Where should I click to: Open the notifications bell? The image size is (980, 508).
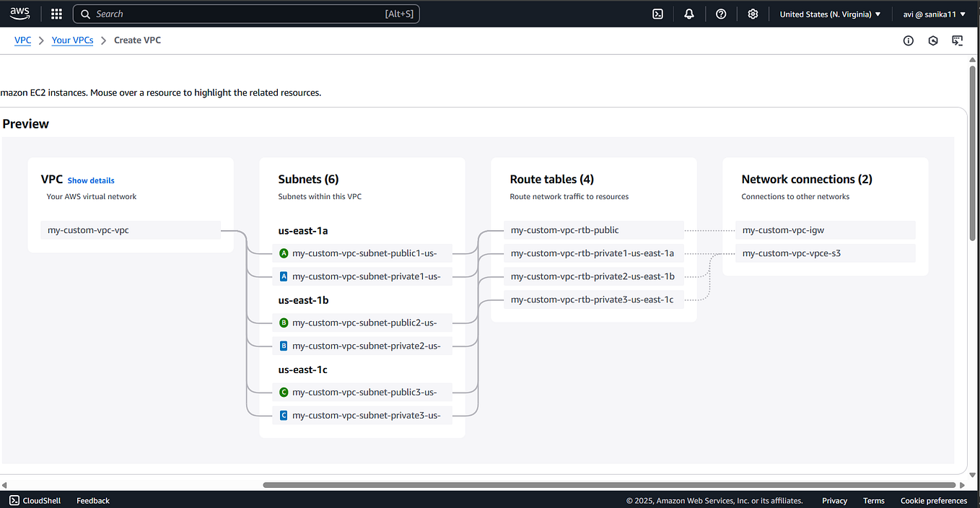[x=689, y=13]
